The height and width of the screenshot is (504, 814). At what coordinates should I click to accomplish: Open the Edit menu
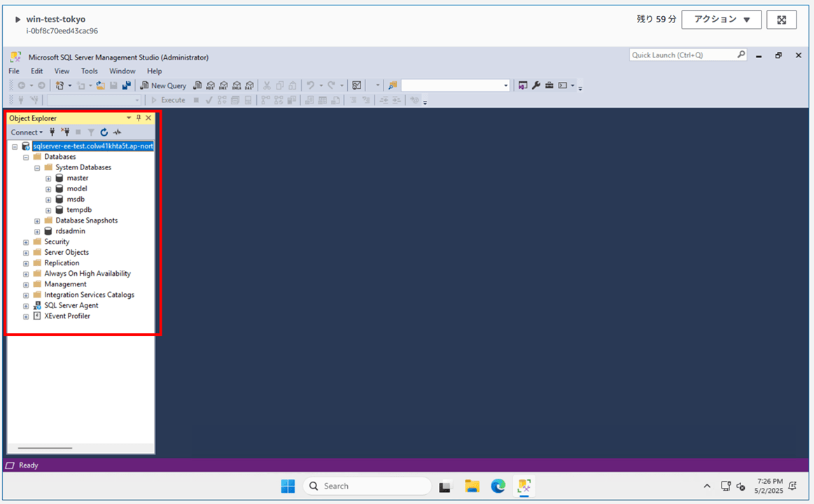tap(37, 71)
